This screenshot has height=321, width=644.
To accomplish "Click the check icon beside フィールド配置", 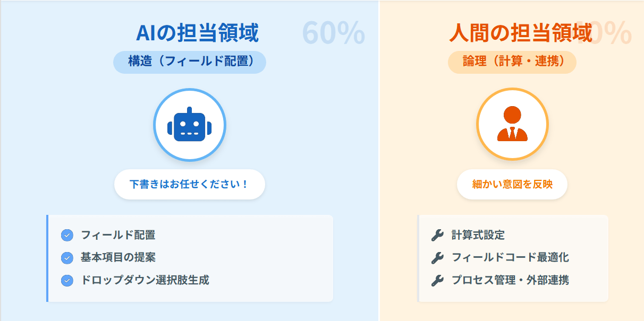I will 67,235.
